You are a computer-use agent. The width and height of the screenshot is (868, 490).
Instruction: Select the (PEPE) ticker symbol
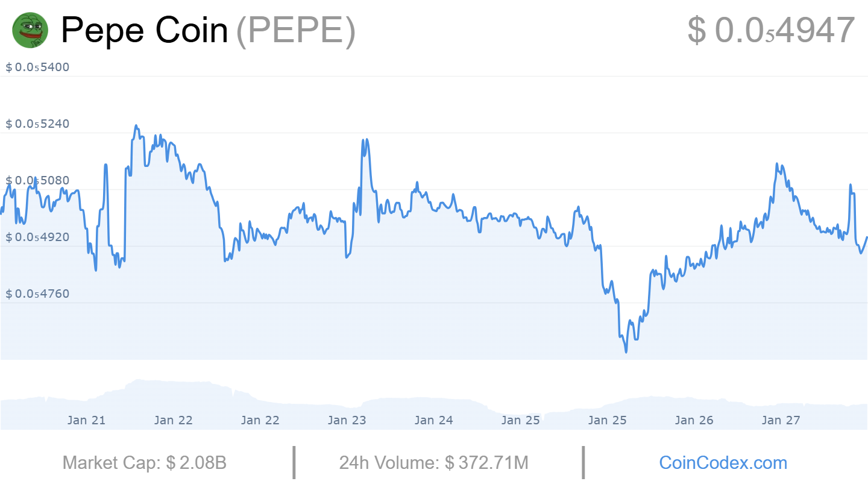tap(295, 30)
